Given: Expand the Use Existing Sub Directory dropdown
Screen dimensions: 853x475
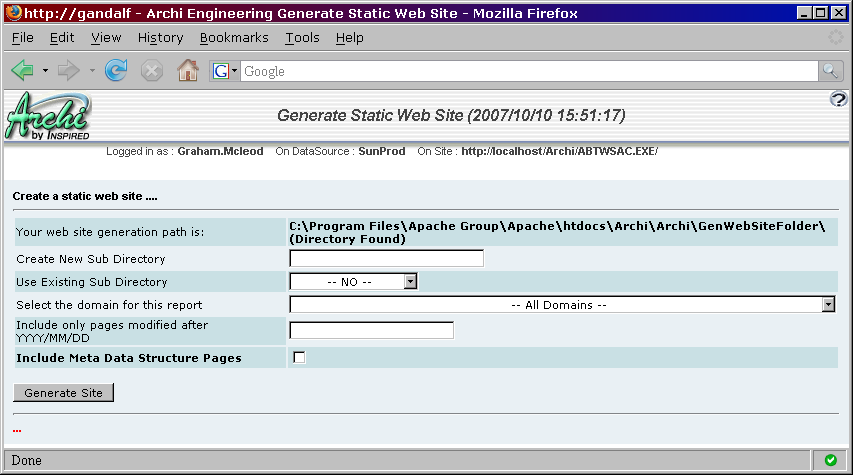Looking at the screenshot, I should (x=410, y=282).
